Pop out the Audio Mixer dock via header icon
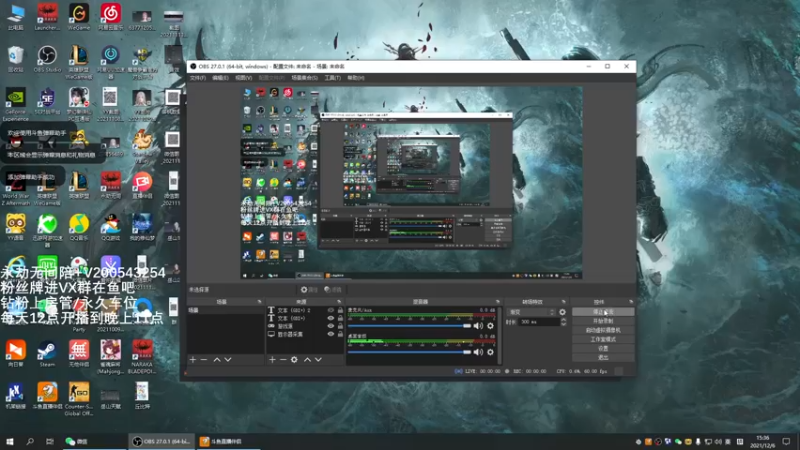The width and height of the screenshot is (800, 450). (498, 302)
